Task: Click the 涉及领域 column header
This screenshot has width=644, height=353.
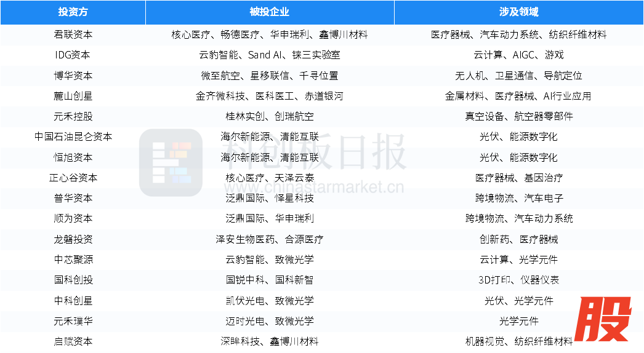Action: (x=518, y=12)
